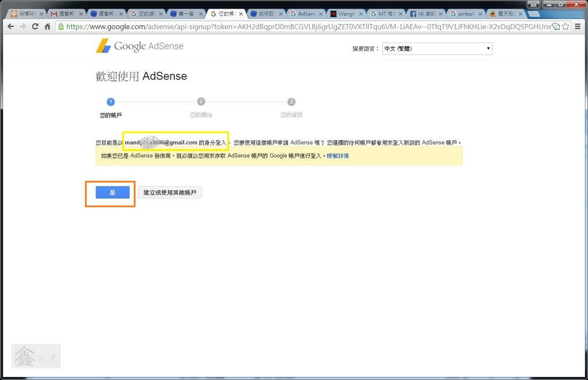View site security via the green padlock
The image size is (588, 380).
click(x=61, y=26)
